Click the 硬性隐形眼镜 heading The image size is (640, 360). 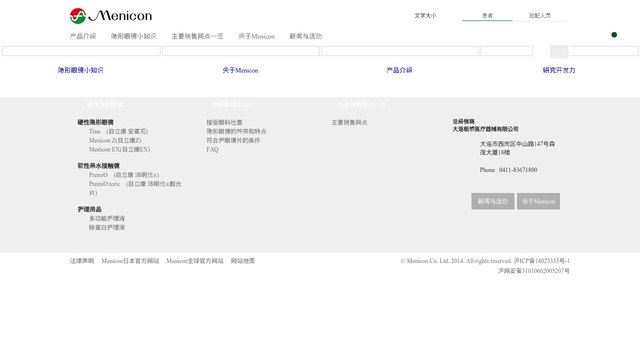96,122
